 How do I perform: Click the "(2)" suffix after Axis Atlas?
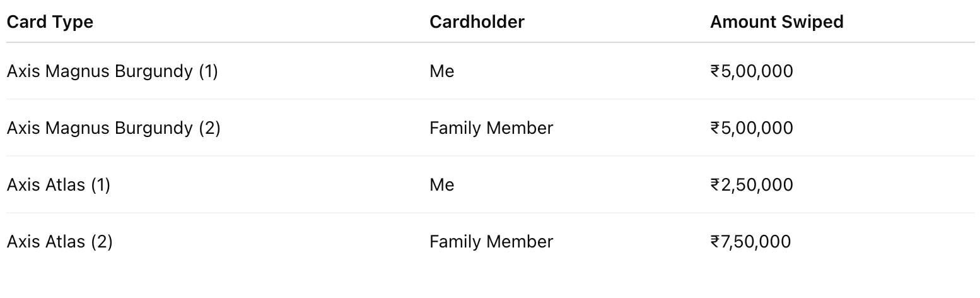point(102,242)
